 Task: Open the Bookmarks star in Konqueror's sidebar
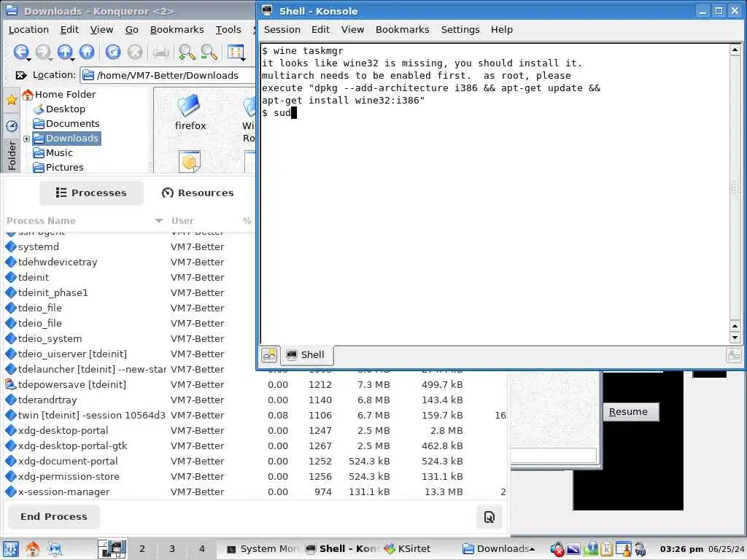click(12, 99)
